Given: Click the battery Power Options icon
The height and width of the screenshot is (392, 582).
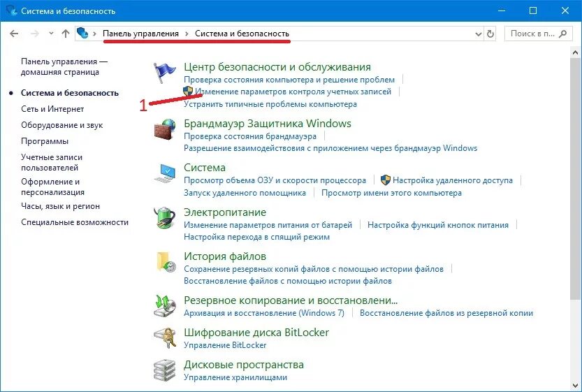Looking at the screenshot, I should click(x=164, y=218).
